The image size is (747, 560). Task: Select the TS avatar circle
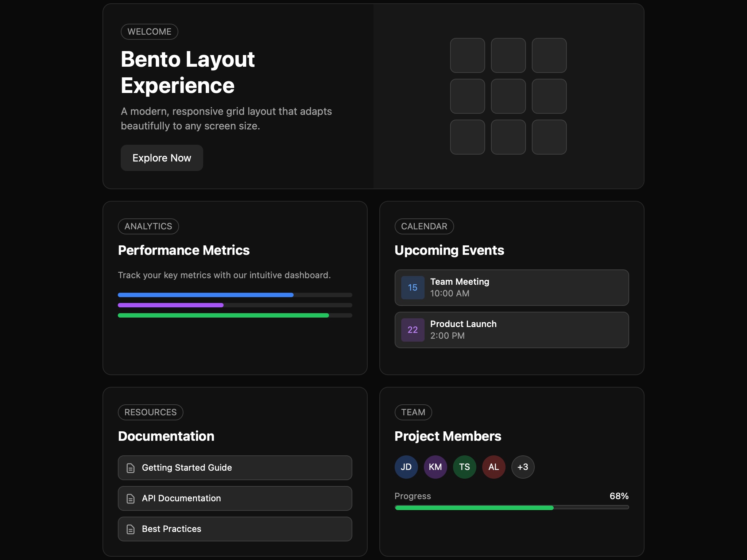click(464, 467)
